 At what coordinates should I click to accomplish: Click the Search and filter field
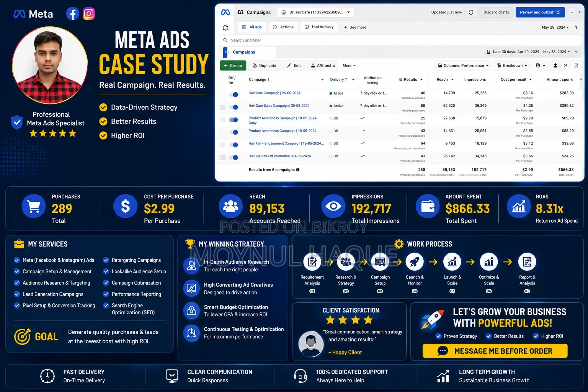(400, 40)
